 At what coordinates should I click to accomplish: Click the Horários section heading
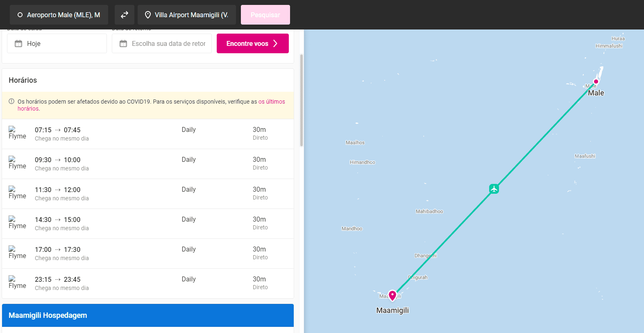[x=23, y=80]
